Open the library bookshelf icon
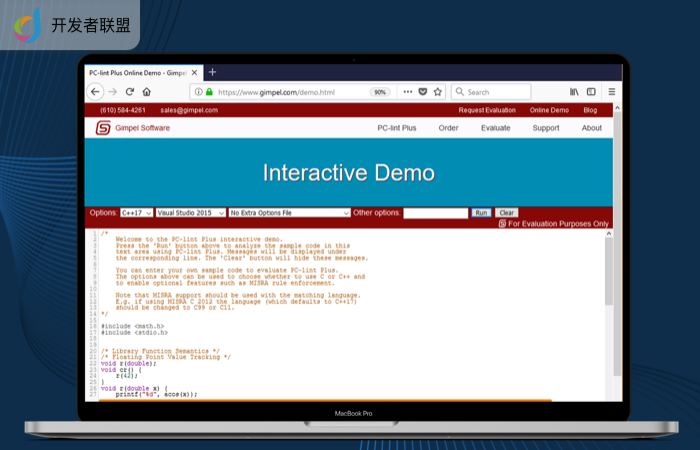Viewport: 700px width, 450px height. pos(574,91)
